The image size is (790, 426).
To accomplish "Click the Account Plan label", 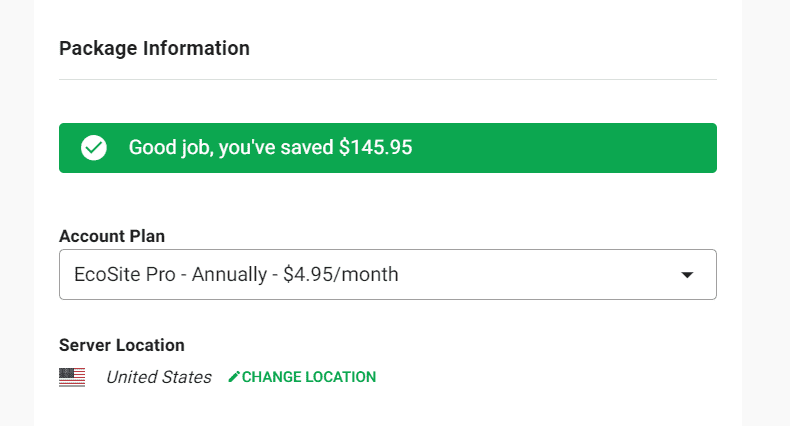I will 112,236.
